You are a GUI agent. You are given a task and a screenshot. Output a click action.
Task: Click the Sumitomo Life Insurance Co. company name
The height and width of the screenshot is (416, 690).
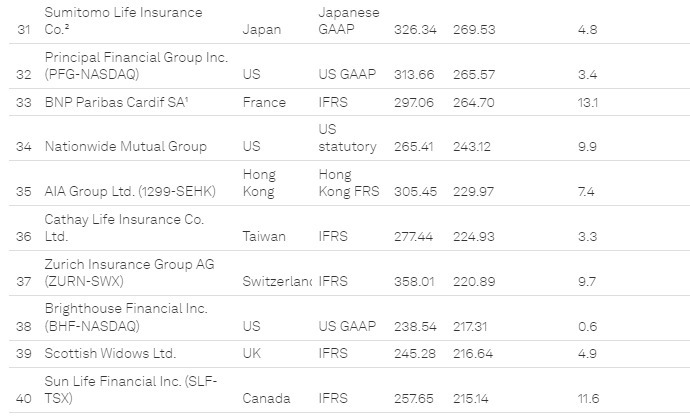pyautogui.click(x=123, y=21)
